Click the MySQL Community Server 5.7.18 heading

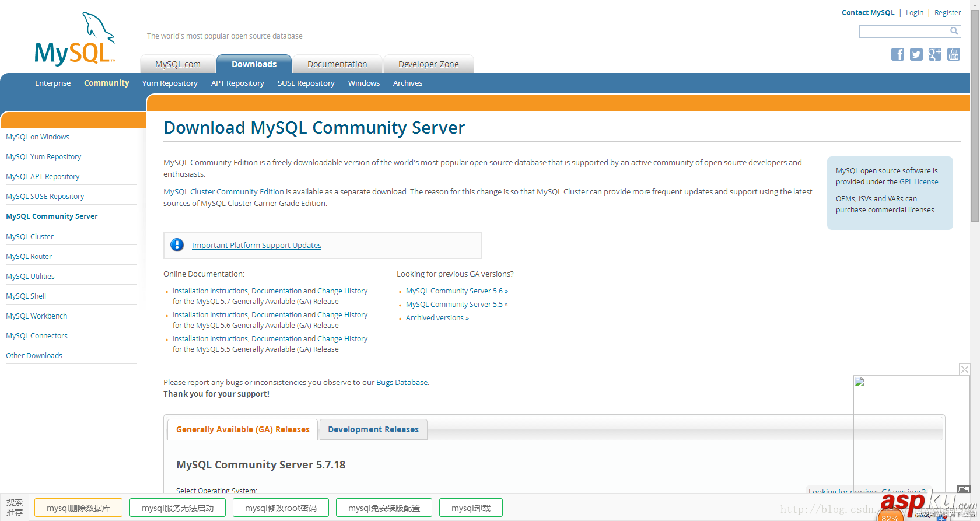(x=261, y=465)
